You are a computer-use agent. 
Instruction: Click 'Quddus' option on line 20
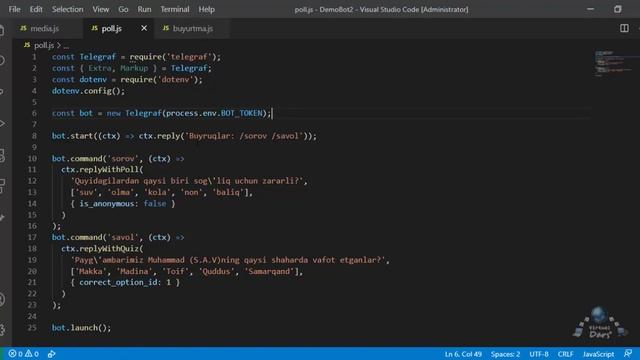(x=216, y=271)
